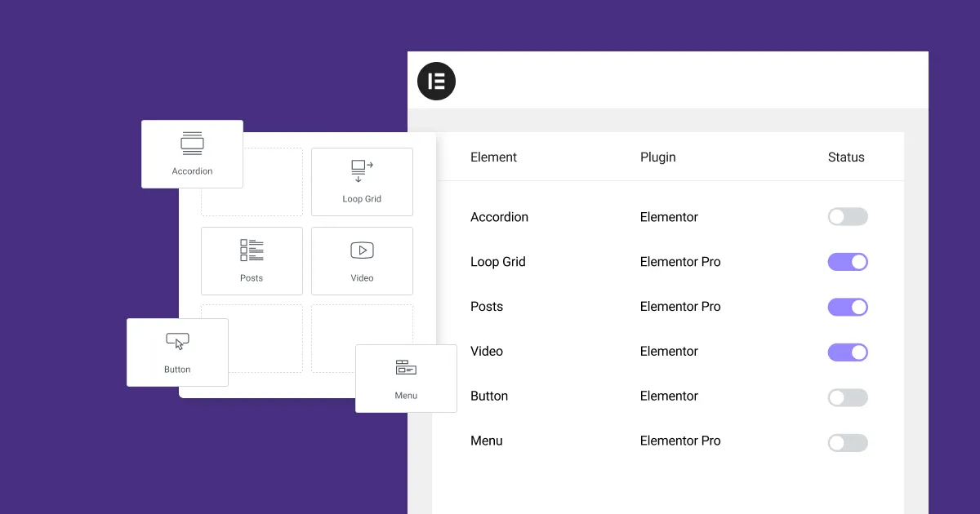
Task: Enable the Accordion element toggle
Action: pyautogui.click(x=847, y=216)
